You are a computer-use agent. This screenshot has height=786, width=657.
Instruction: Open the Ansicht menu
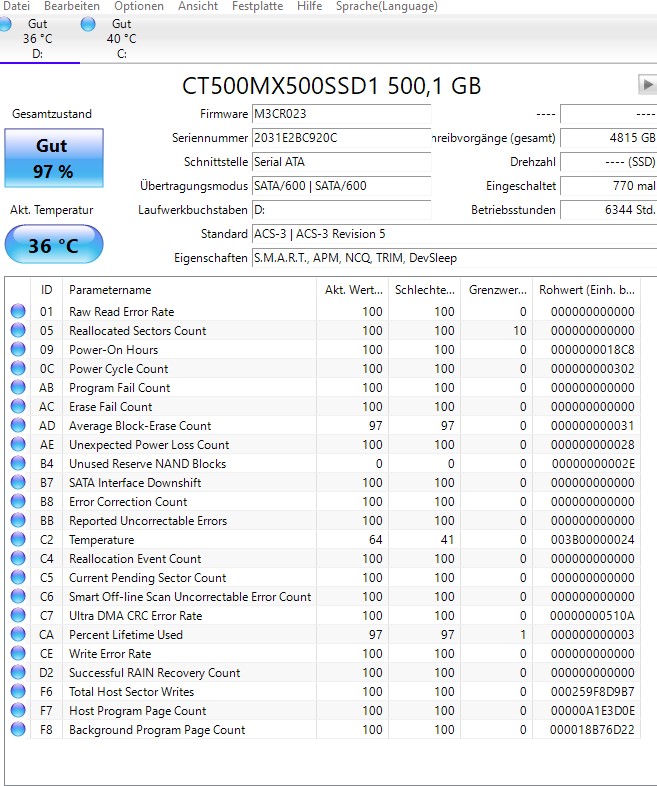point(198,6)
